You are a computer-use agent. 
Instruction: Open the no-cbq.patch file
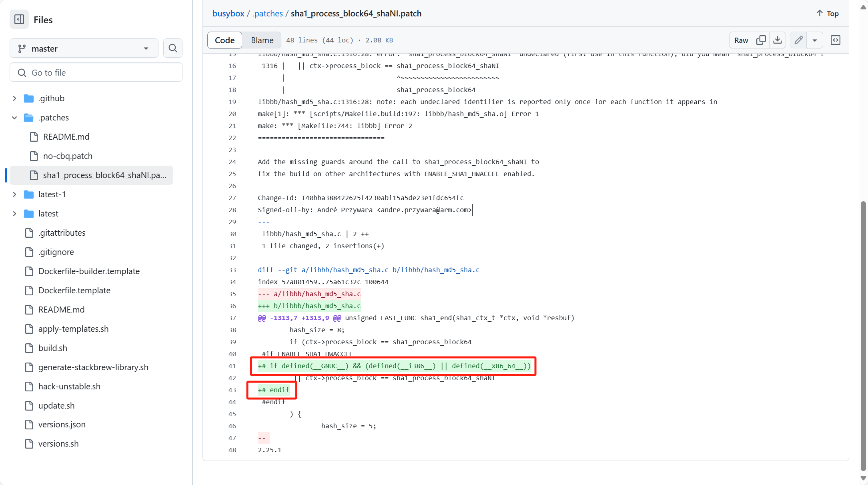coord(68,156)
